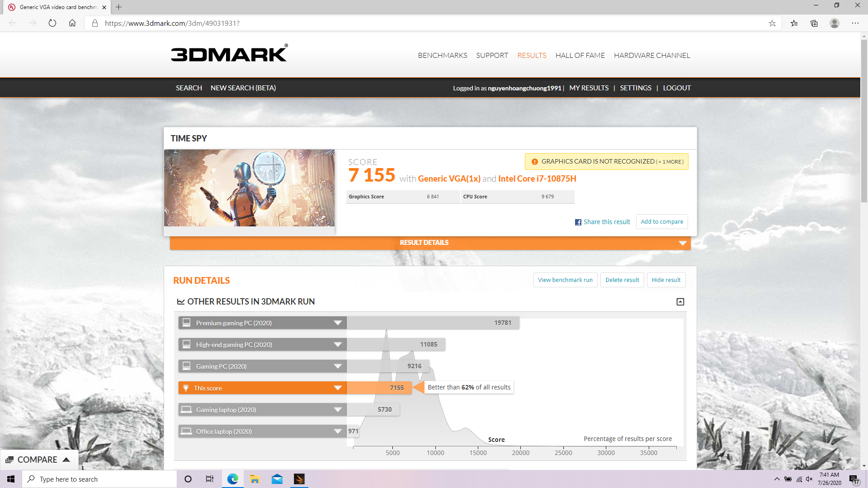Expand the RESULT DETAILS orange bar
Screen dimensions: 868x488
(430, 243)
